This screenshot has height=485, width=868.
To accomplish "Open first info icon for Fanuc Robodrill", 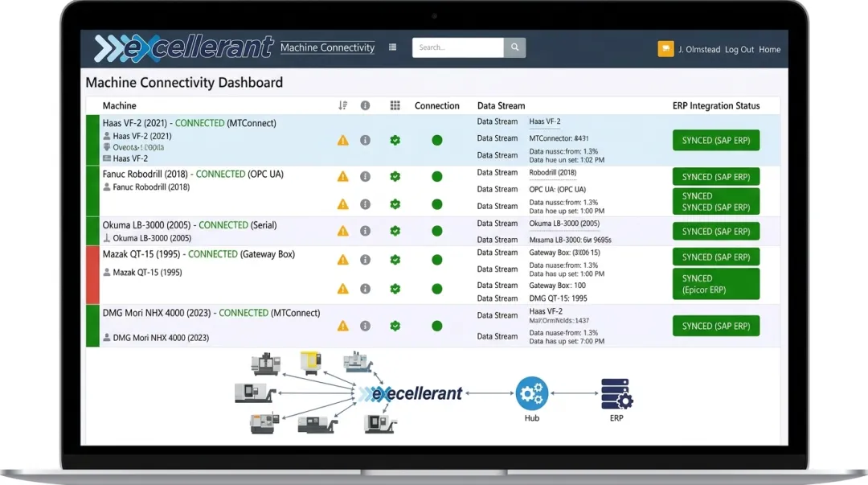I will coord(366,177).
